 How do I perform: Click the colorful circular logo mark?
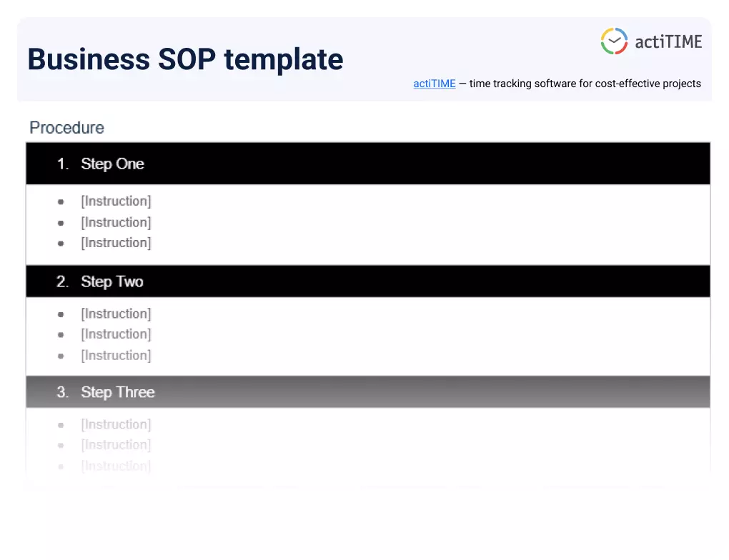pos(613,41)
